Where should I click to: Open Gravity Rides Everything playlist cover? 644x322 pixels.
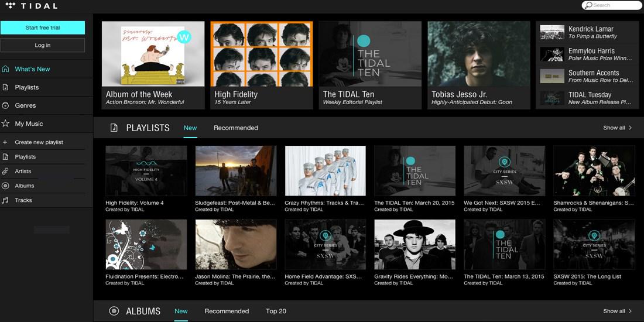click(415, 244)
